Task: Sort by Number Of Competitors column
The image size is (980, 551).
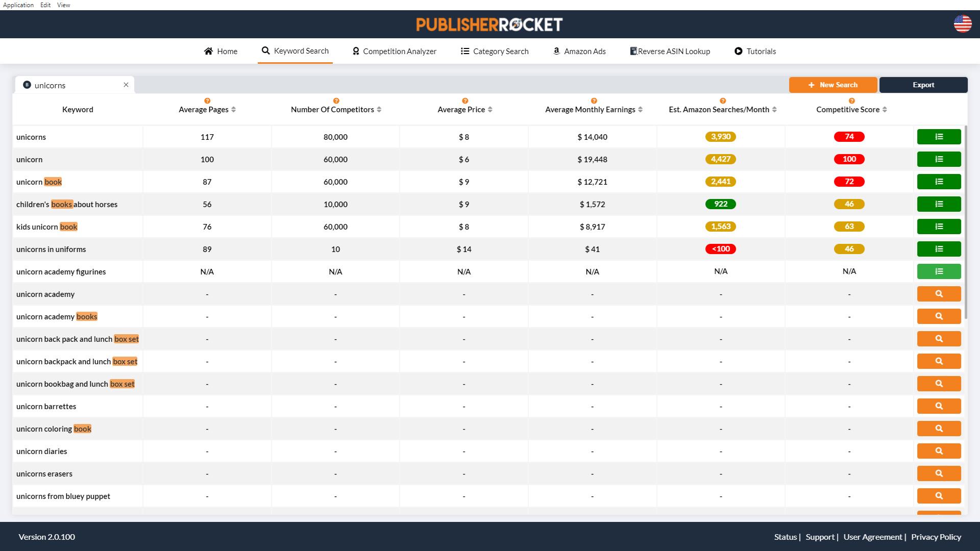Action: 379,110
